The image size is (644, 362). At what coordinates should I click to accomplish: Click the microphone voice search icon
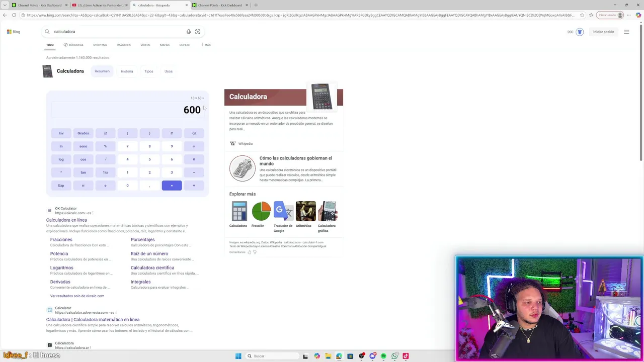point(189,32)
